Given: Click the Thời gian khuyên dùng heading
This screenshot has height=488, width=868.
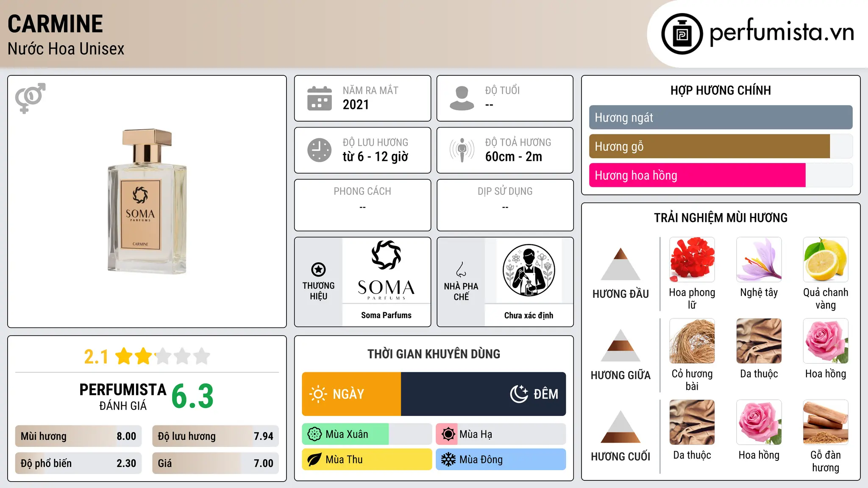Looking at the screenshot, I should pos(434,354).
